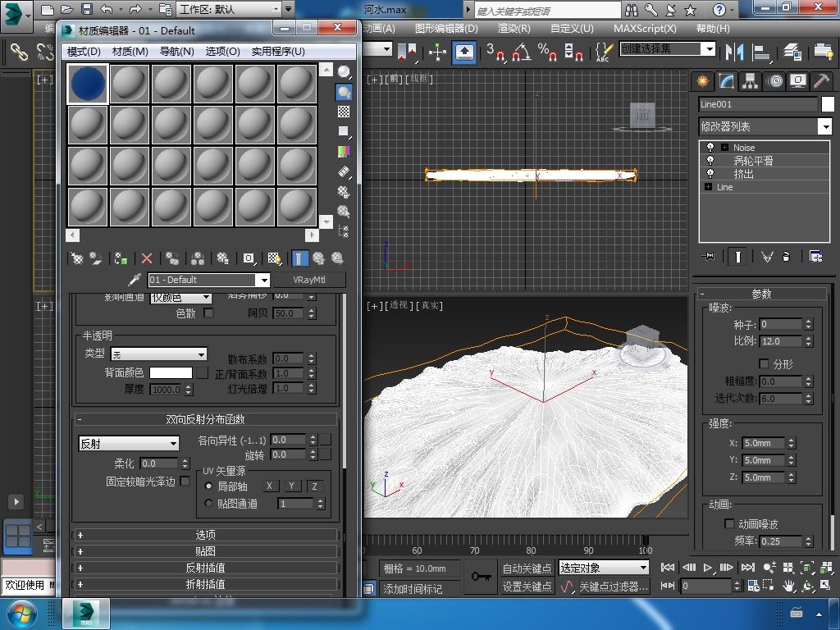The image size is (840, 630).
Task: Open the Utilities hammer panel tab
Action: pyautogui.click(x=820, y=81)
